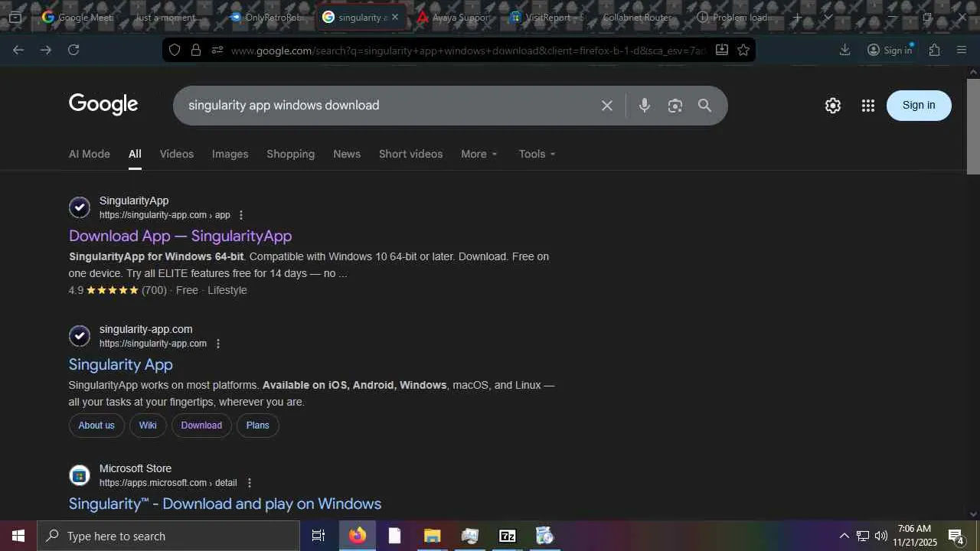This screenshot has width=980, height=551.
Task: Open the Action Center notifications icon
Action: pyautogui.click(x=956, y=536)
